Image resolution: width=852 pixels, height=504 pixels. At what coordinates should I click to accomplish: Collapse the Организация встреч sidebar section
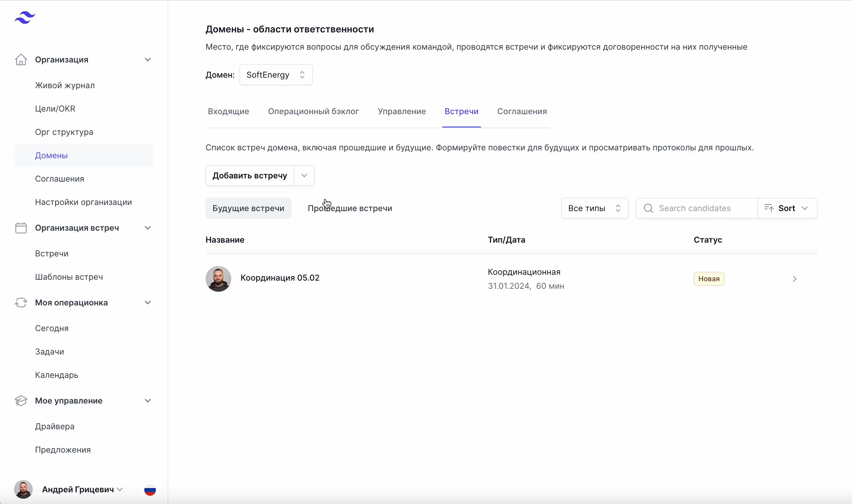[x=148, y=228]
